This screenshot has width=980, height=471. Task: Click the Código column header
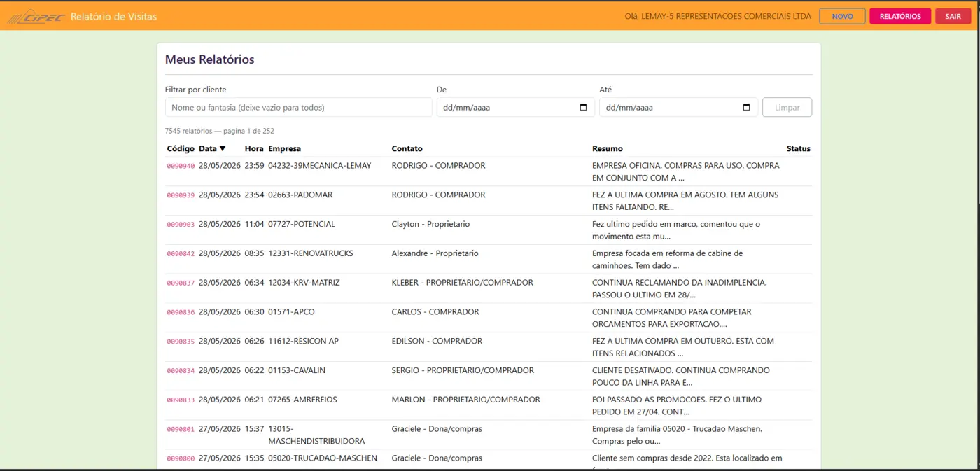181,148
